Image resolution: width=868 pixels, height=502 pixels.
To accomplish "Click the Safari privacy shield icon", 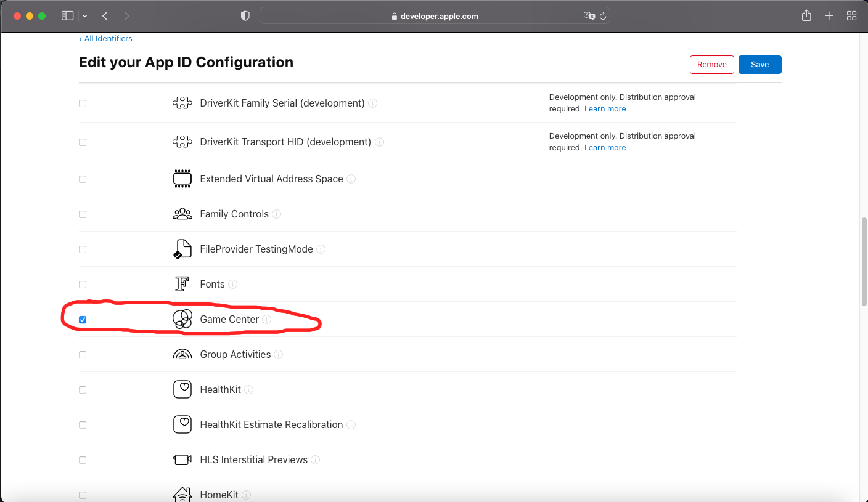I will [x=245, y=15].
